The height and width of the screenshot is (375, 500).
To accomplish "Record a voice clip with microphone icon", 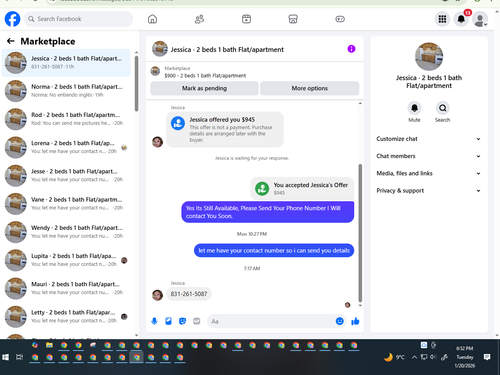I will pyautogui.click(x=154, y=321).
